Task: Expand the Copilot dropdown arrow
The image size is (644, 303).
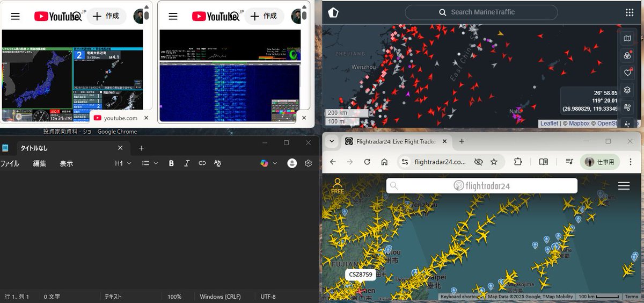Action: point(275,163)
